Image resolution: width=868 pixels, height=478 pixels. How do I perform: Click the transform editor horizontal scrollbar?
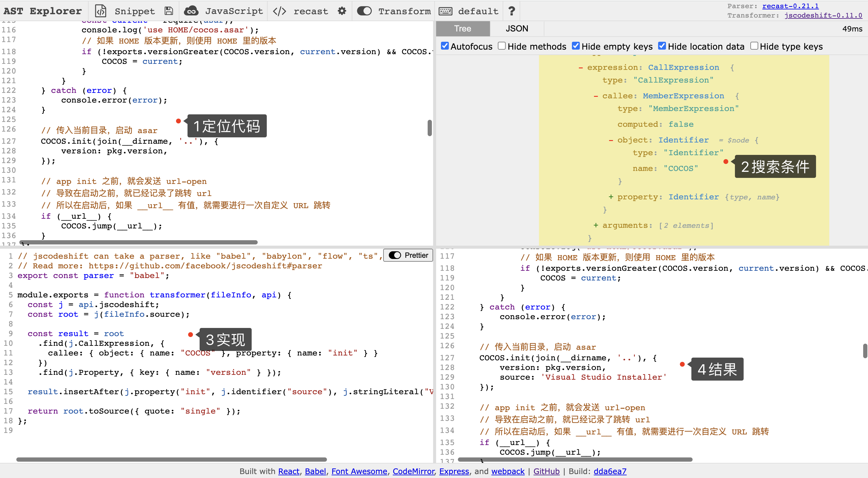(x=171, y=460)
